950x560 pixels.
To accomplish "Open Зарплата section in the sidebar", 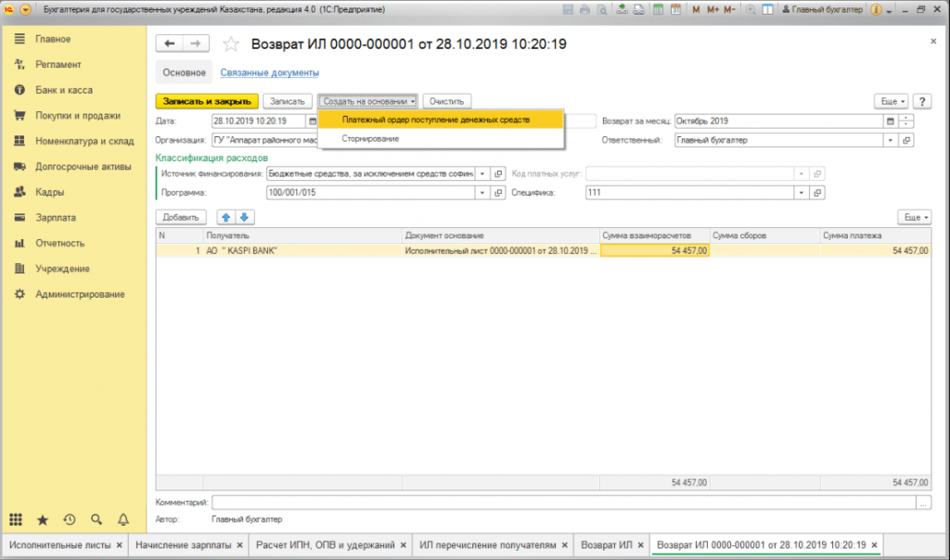I will (55, 218).
